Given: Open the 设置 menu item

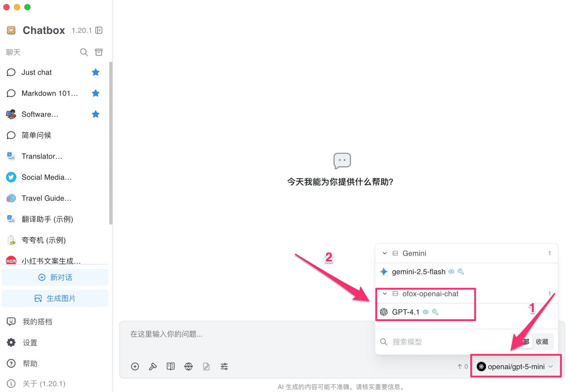Looking at the screenshot, I should click(30, 342).
